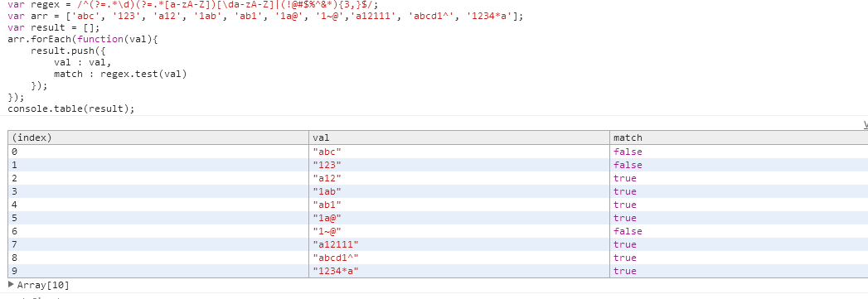Click index 2 in the table
Viewport: 868px width, 299px height.
pyautogui.click(x=158, y=178)
